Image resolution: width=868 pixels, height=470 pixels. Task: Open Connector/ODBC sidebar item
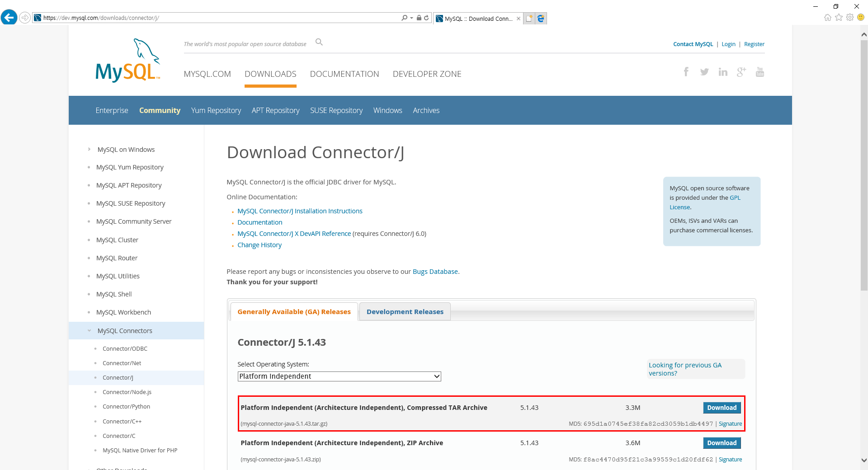coord(125,348)
